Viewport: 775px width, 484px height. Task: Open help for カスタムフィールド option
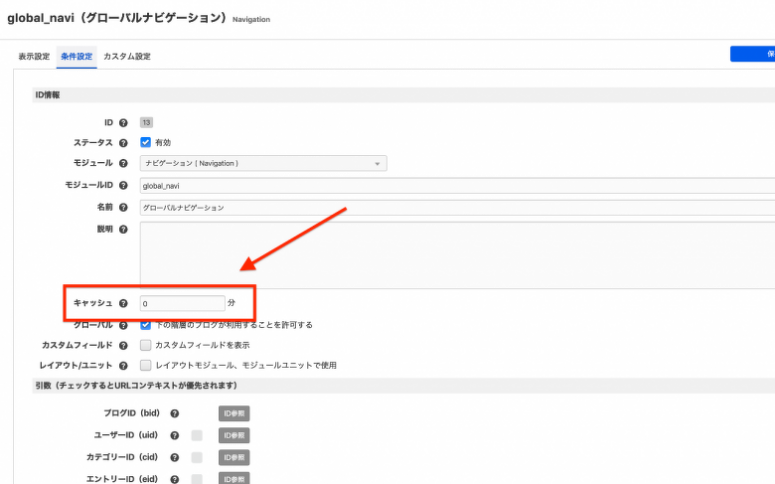coord(124,345)
